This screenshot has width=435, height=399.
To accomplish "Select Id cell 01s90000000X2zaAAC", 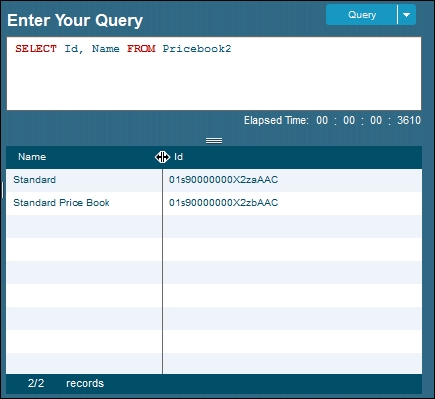I will tap(293, 180).
